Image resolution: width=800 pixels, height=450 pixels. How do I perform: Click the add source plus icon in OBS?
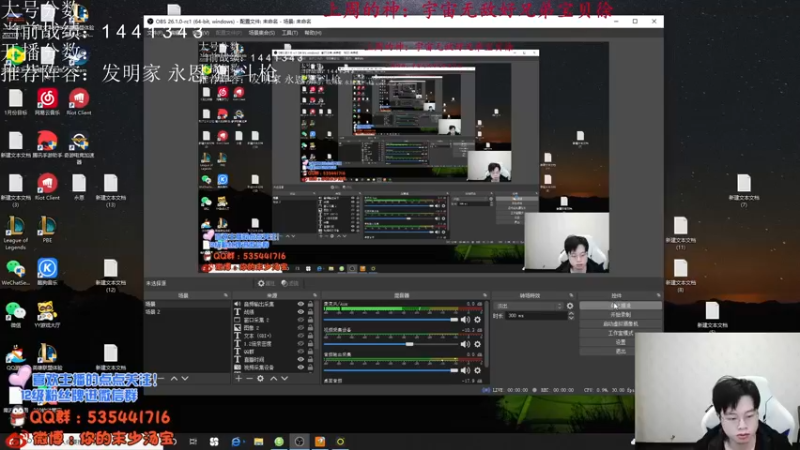click(x=238, y=379)
